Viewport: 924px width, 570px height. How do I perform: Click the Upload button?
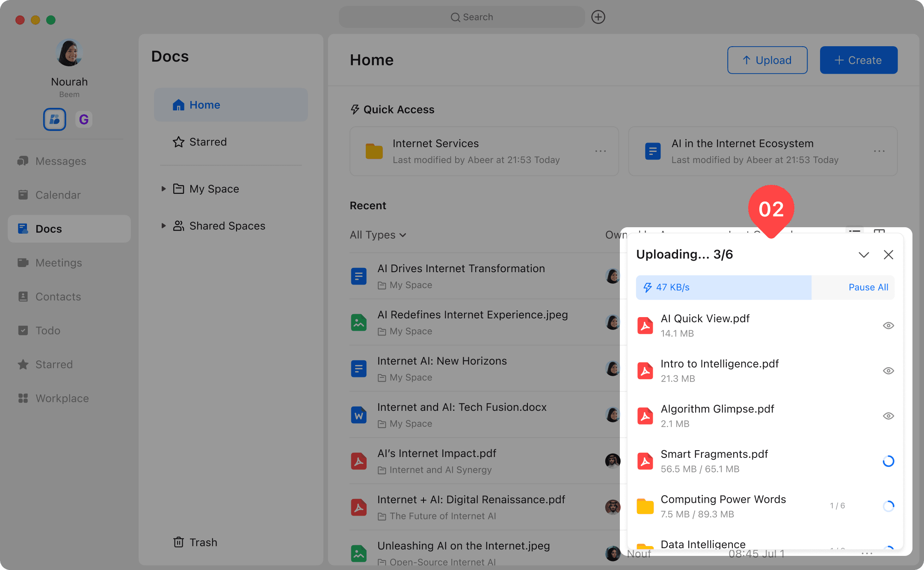point(767,60)
